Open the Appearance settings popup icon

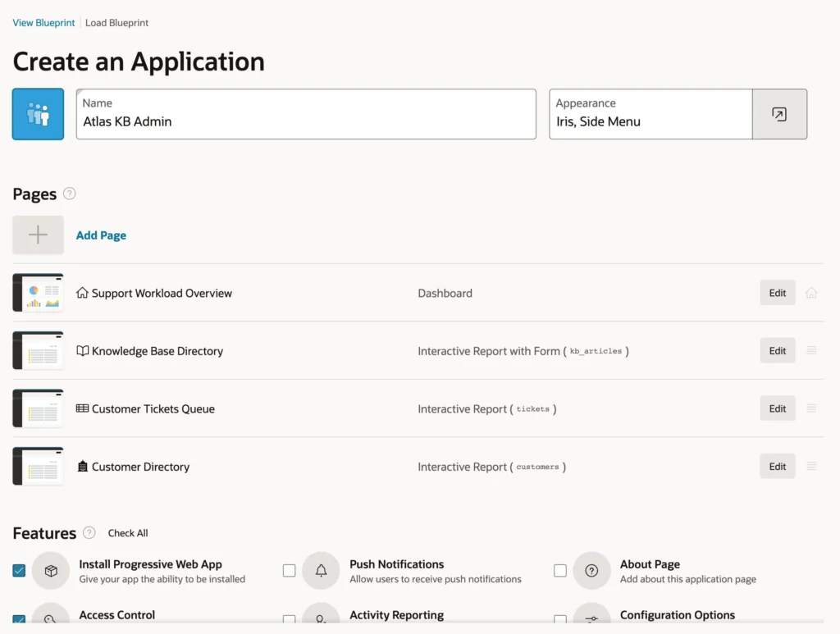pos(779,114)
